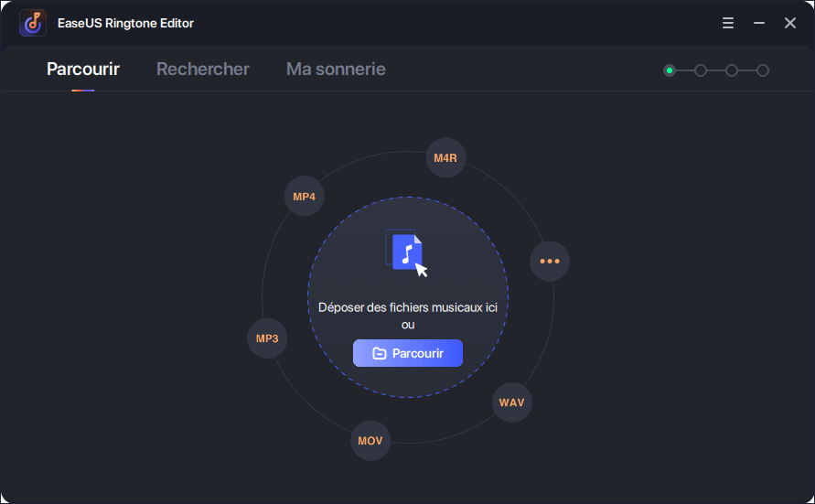Click the MP3 format bubble
Screen dimensions: 815x504
(x=267, y=338)
